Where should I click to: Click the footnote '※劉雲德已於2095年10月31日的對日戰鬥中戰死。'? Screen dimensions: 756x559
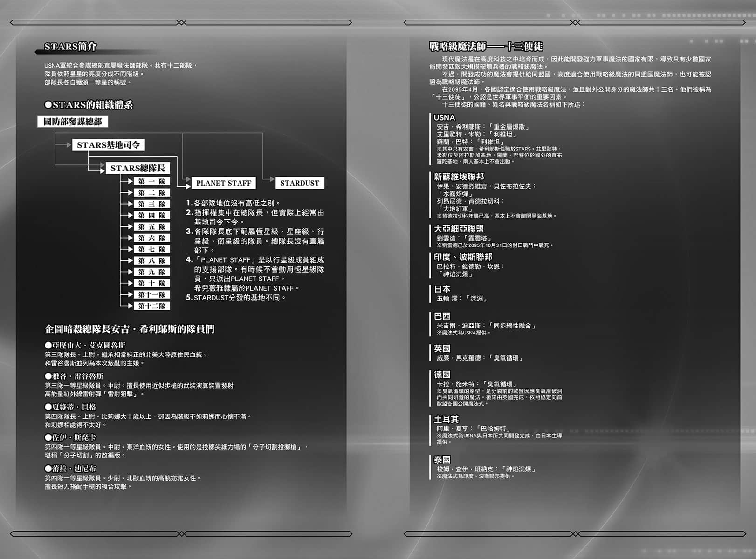click(495, 245)
